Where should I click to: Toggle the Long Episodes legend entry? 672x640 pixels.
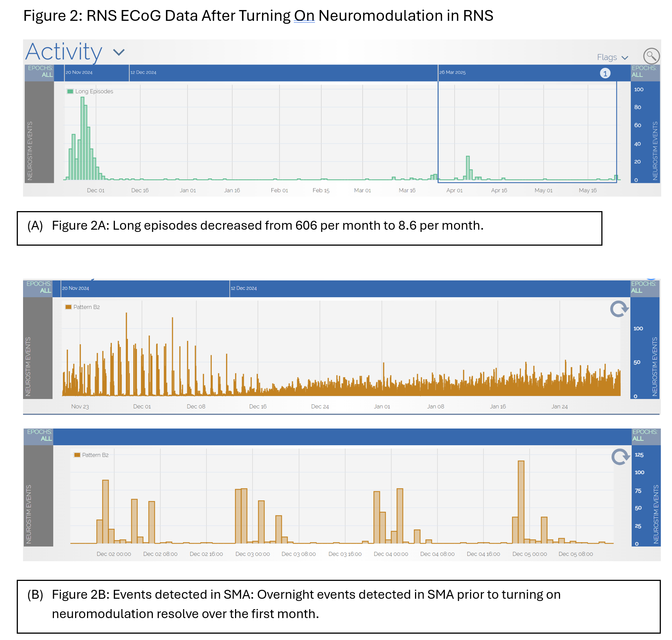click(90, 91)
